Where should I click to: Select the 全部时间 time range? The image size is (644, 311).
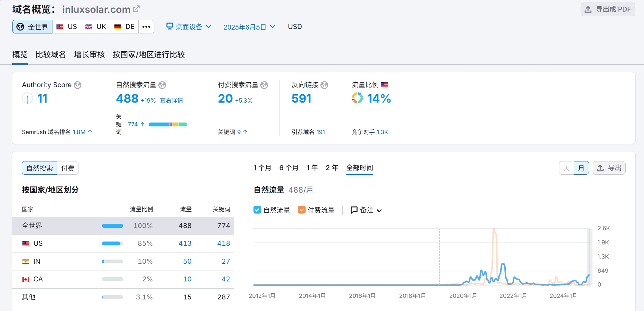click(x=360, y=168)
